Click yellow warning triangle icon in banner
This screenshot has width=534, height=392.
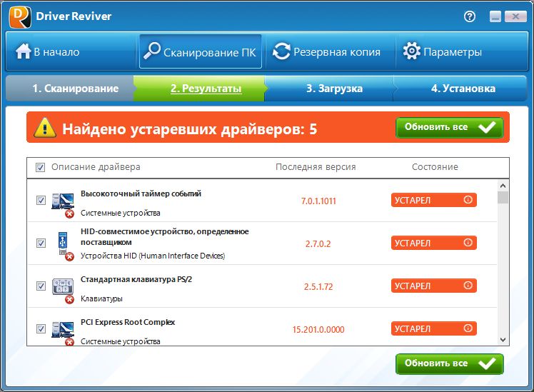point(45,128)
